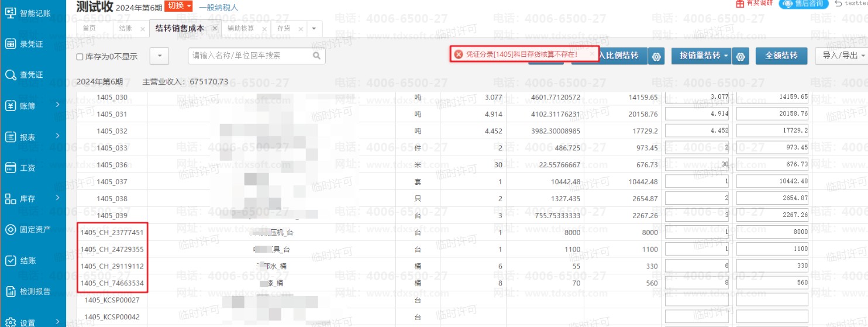Image resolution: width=868 pixels, height=327 pixels.
Task: Focus the name/unit search field
Action: (252, 56)
